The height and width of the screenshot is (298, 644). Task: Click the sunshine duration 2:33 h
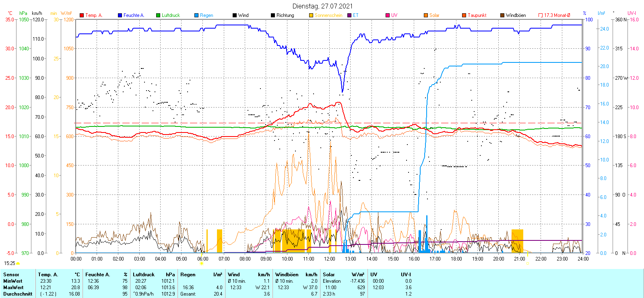329,294
